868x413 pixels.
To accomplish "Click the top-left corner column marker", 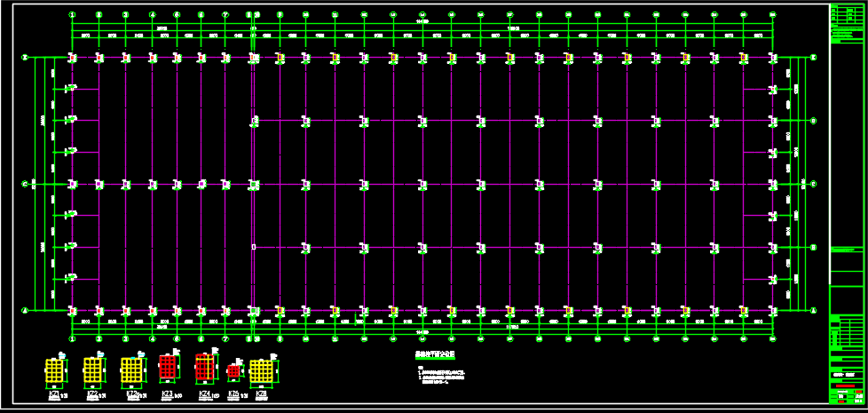I will [x=73, y=59].
